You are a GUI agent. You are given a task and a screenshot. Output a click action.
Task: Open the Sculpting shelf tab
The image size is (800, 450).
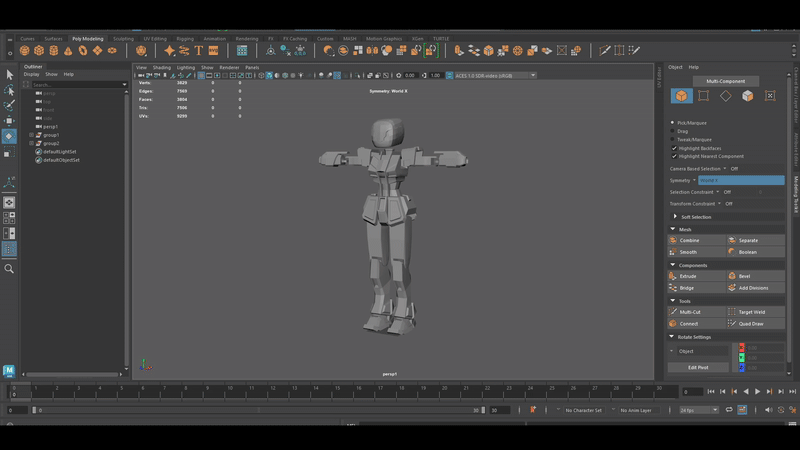point(123,38)
